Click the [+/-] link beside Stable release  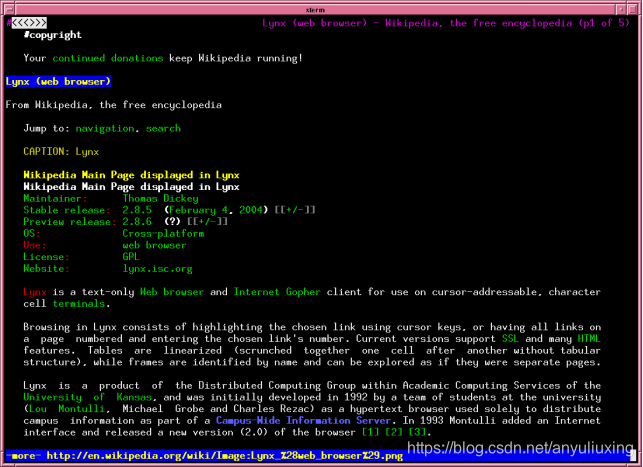pyautogui.click(x=295, y=210)
